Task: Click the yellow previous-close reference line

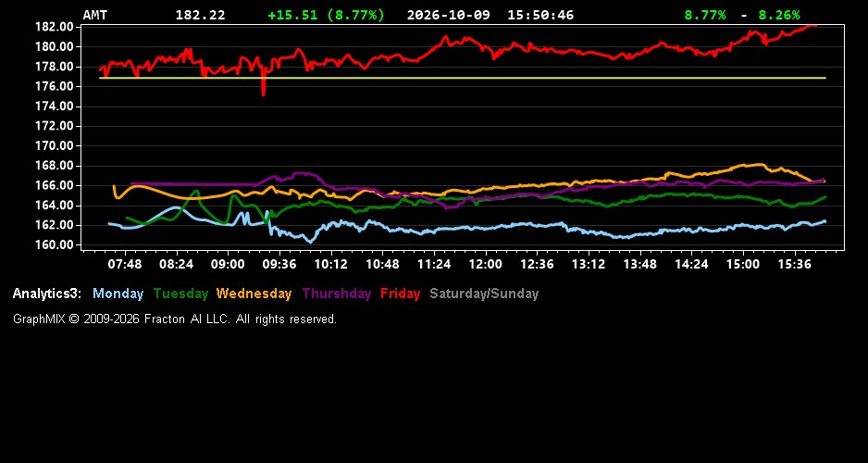Action: [463, 78]
